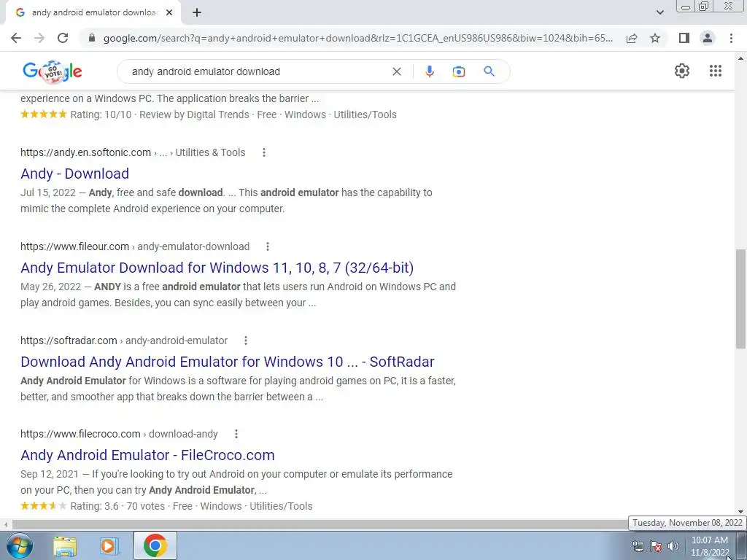Open more options for fileour result
Screen dimensions: 747x560
[x=268, y=246]
